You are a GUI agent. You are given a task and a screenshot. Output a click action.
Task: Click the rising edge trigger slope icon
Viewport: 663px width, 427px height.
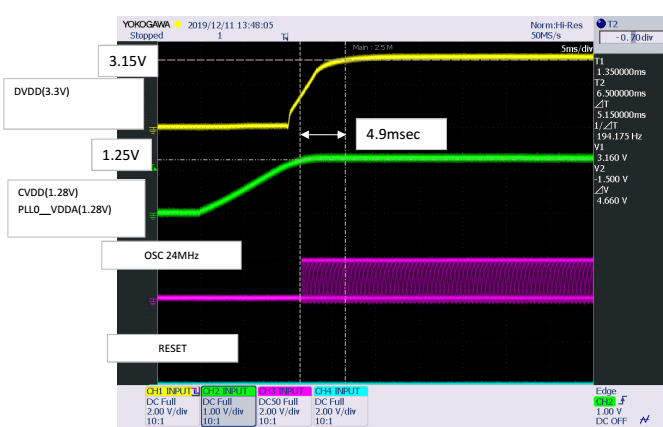(623, 400)
